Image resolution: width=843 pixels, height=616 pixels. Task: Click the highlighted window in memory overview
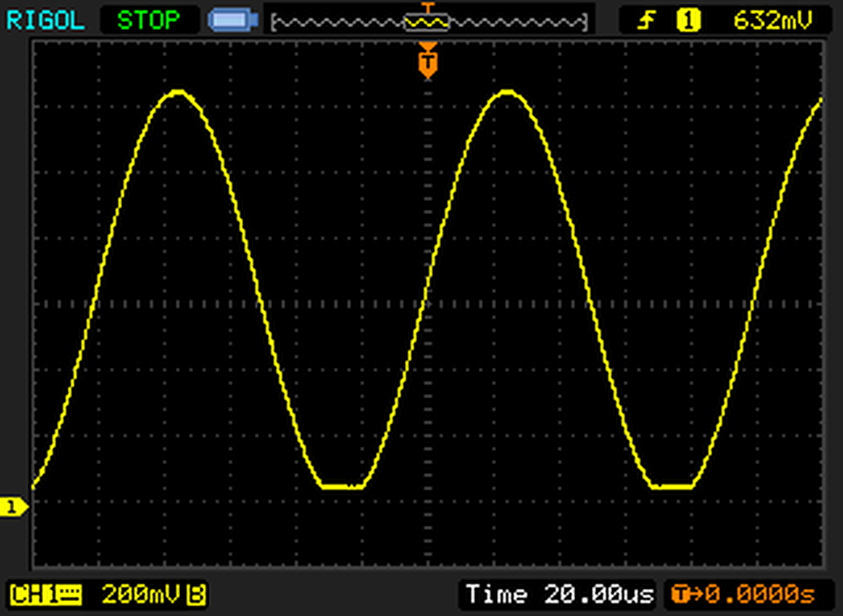pyautogui.click(x=427, y=22)
